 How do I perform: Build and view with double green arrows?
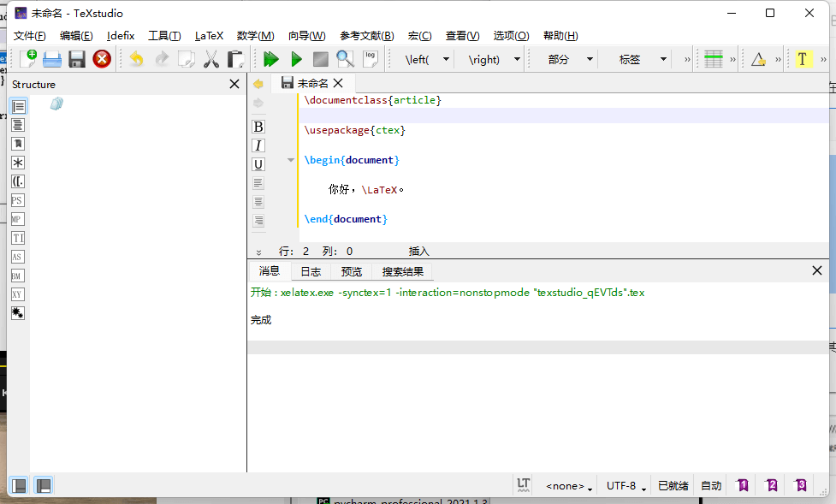click(x=271, y=59)
